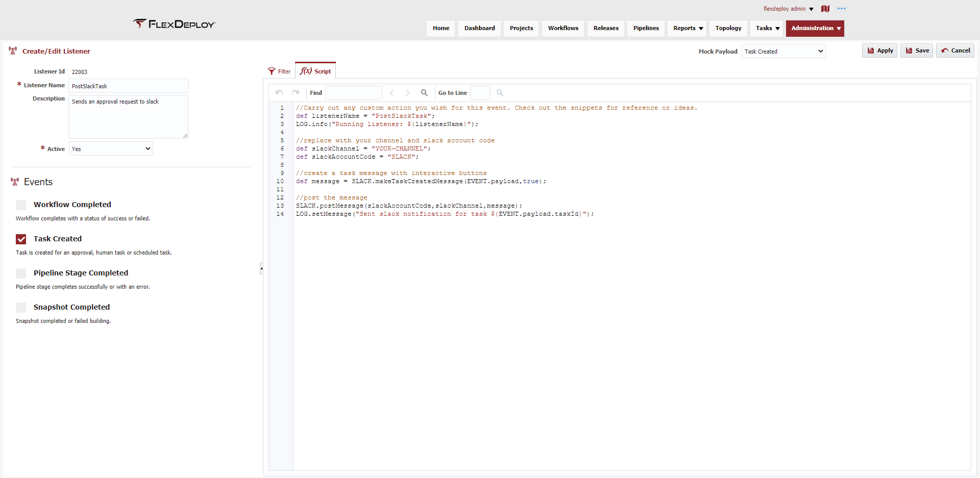This screenshot has width=980, height=478.
Task: Click line number 10 in gutter
Action: coord(280,181)
